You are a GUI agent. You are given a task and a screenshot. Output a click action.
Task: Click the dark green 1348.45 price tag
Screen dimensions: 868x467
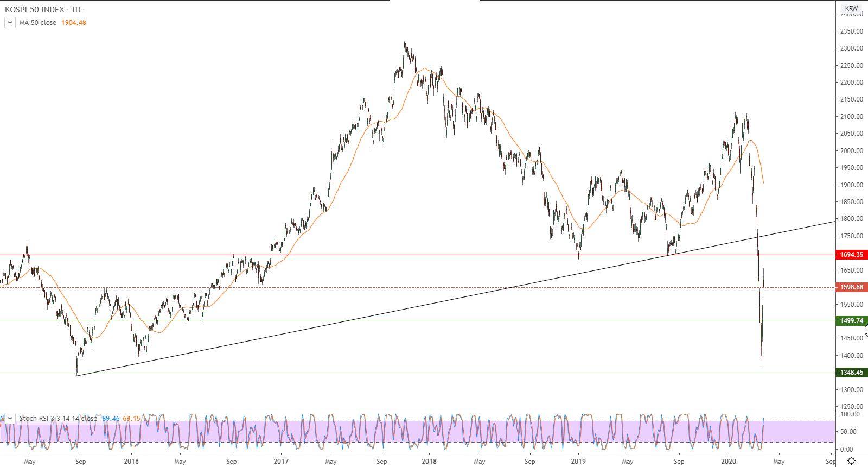[x=852, y=373]
